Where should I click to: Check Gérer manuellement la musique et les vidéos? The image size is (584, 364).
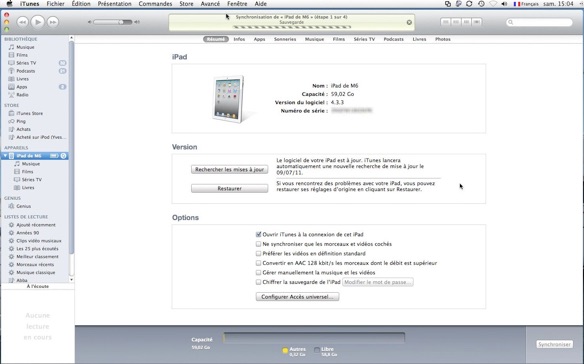258,272
